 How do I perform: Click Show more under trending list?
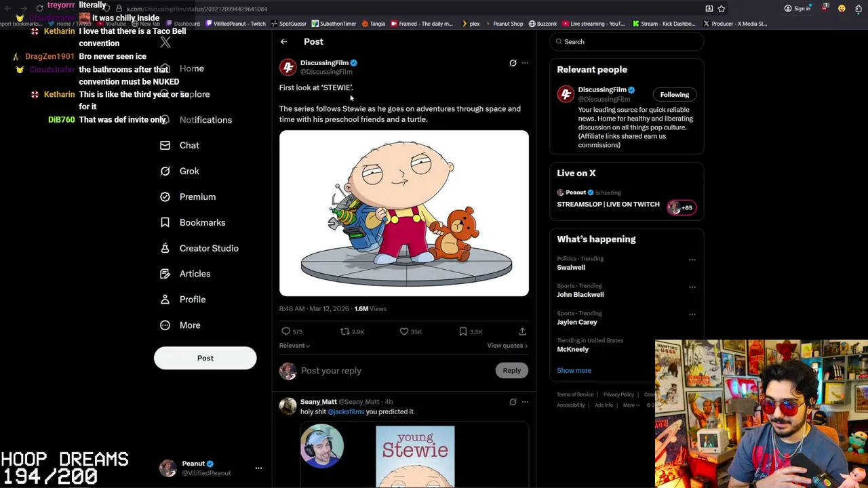click(x=574, y=370)
